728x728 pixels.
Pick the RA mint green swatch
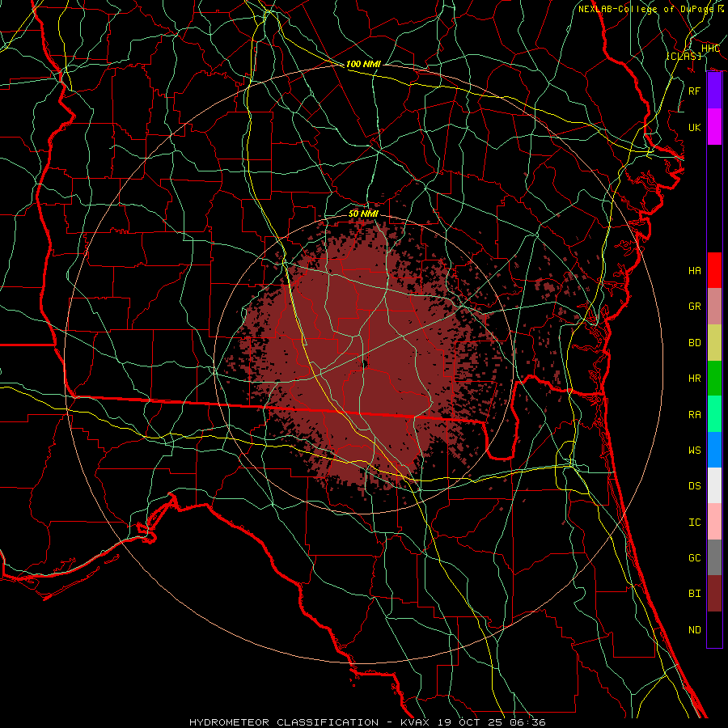[714, 414]
